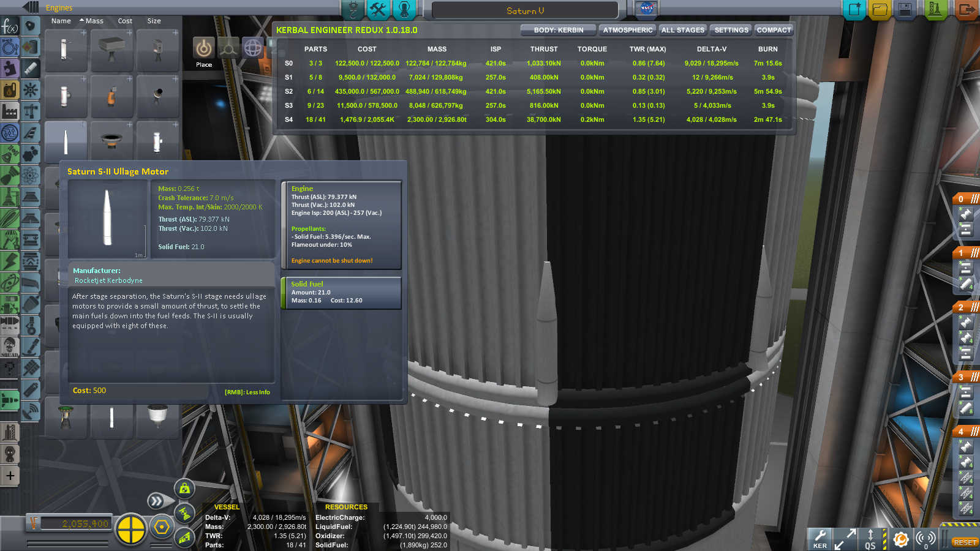This screenshot has width=980, height=551.
Task: Pick the black radial-mount engine thumbnail
Action: [x=158, y=96]
